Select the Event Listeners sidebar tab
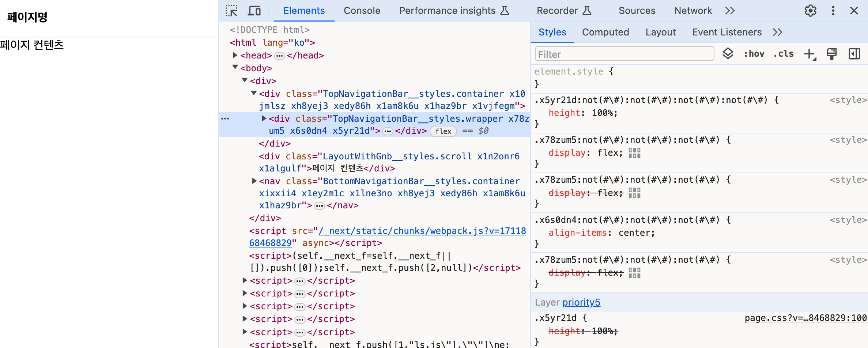 pyautogui.click(x=727, y=32)
